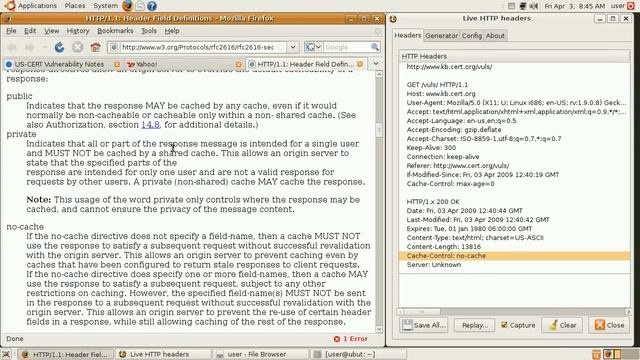The height and width of the screenshot is (360, 640).
Task: Open recent pages history dropdown arrow
Action: coord(44,47)
